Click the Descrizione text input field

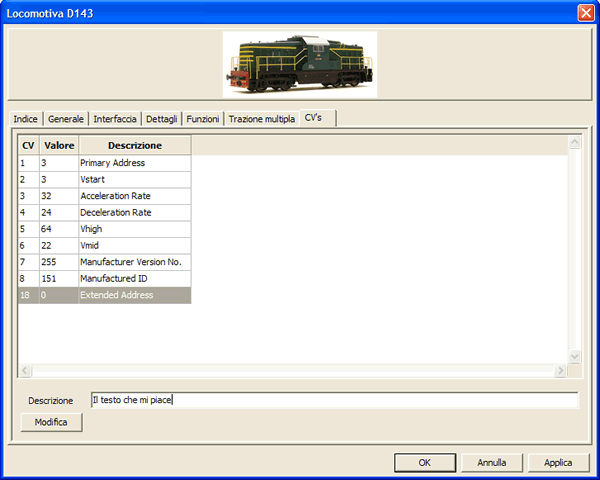[x=333, y=400]
